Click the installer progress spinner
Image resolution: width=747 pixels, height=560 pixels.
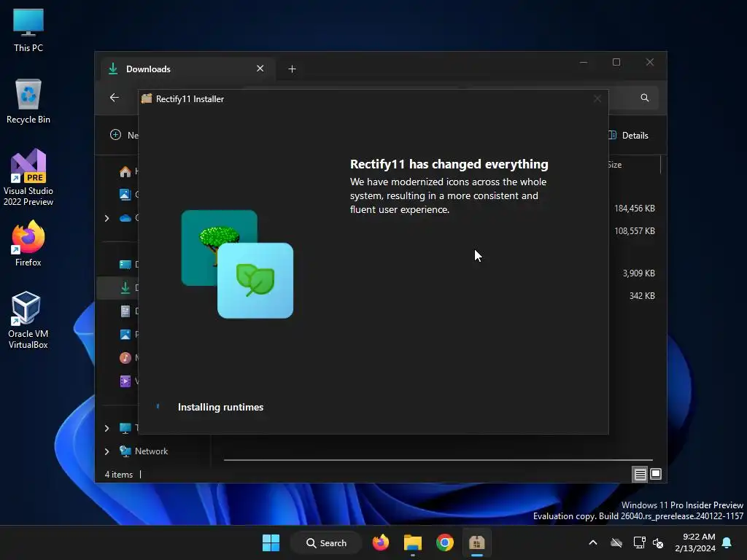click(158, 407)
